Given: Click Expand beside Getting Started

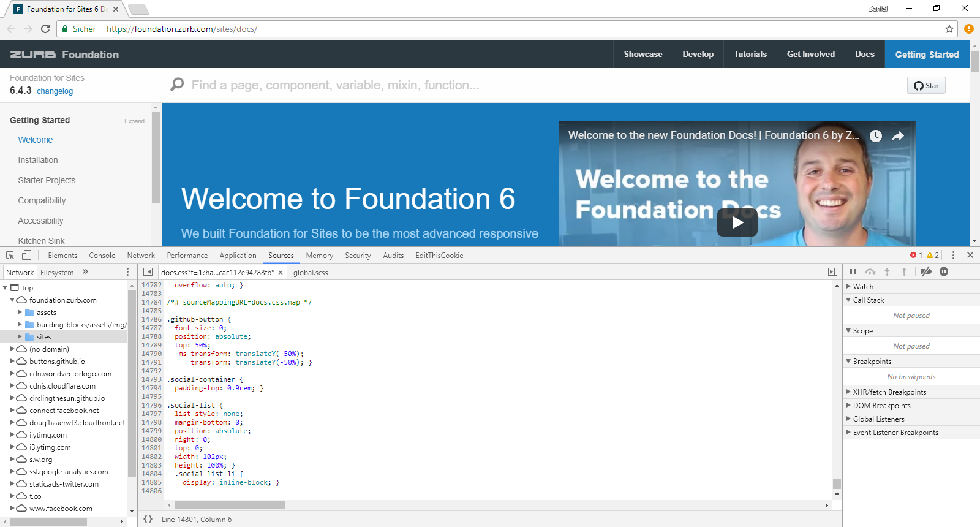Looking at the screenshot, I should (134, 121).
